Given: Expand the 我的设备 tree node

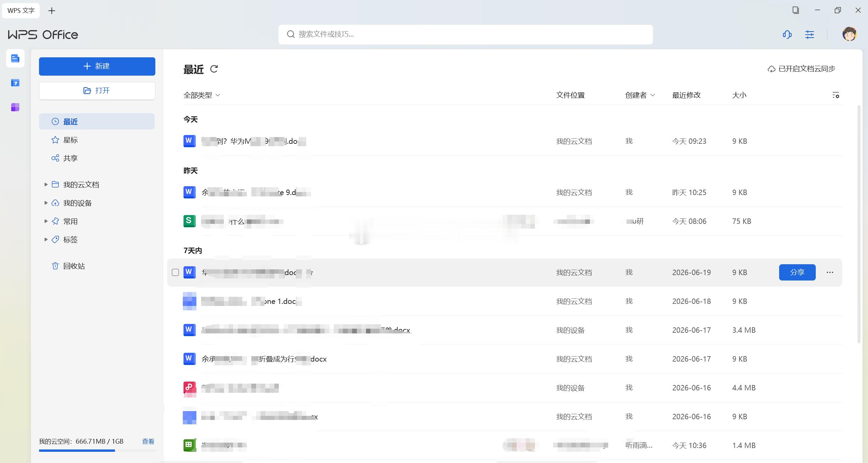Looking at the screenshot, I should point(46,203).
